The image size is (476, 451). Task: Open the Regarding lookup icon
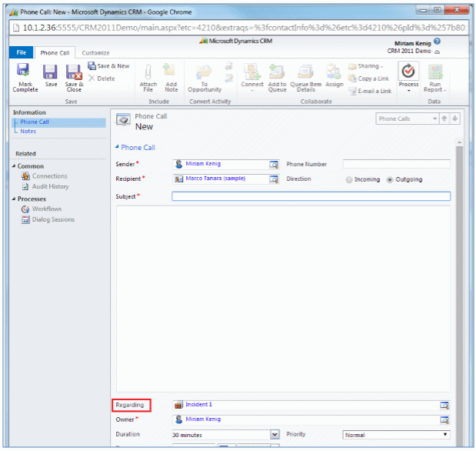click(x=444, y=405)
